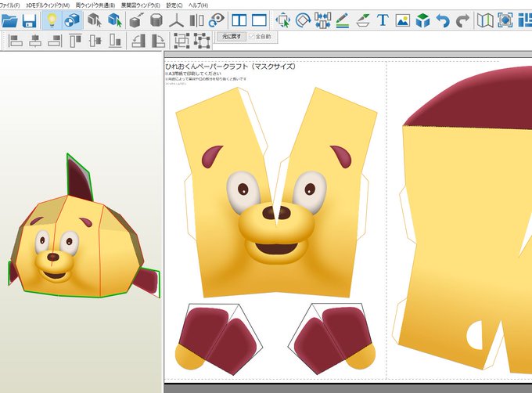The height and width of the screenshot is (393, 532).
Task: Open the 3Dモデルウィンドウ(M) menu
Action: click(x=48, y=5)
